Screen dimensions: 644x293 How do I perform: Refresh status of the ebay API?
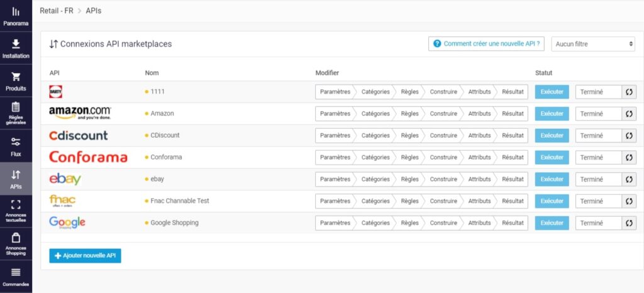(629, 179)
